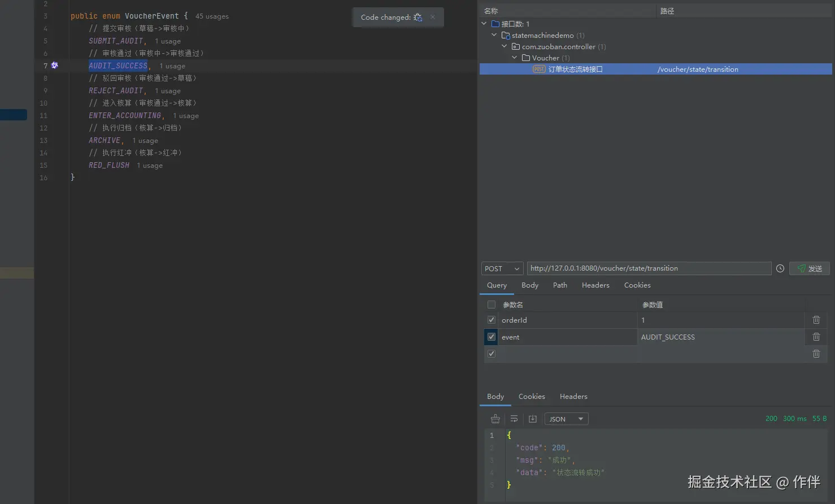The height and width of the screenshot is (504, 835).
Task: Switch to the request Headers tab
Action: [x=595, y=285]
